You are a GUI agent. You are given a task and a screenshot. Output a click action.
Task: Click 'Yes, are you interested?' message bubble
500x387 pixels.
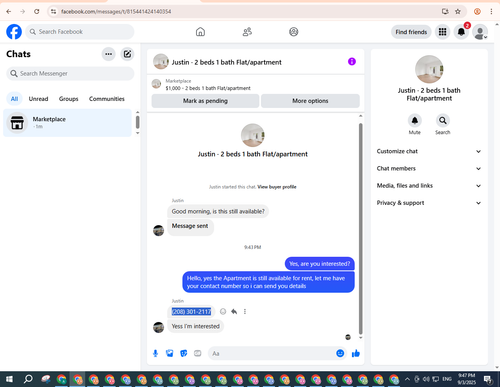tap(320, 264)
